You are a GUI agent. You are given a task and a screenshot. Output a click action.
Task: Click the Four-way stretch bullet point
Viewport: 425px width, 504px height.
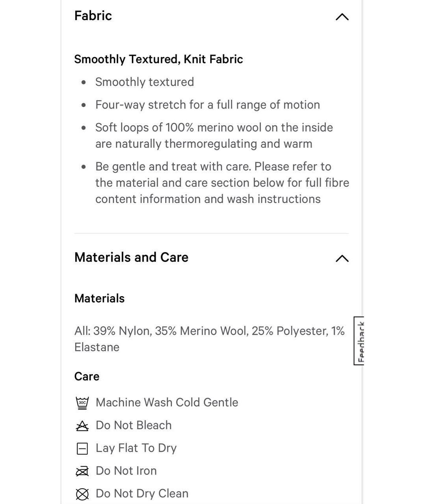[208, 105]
